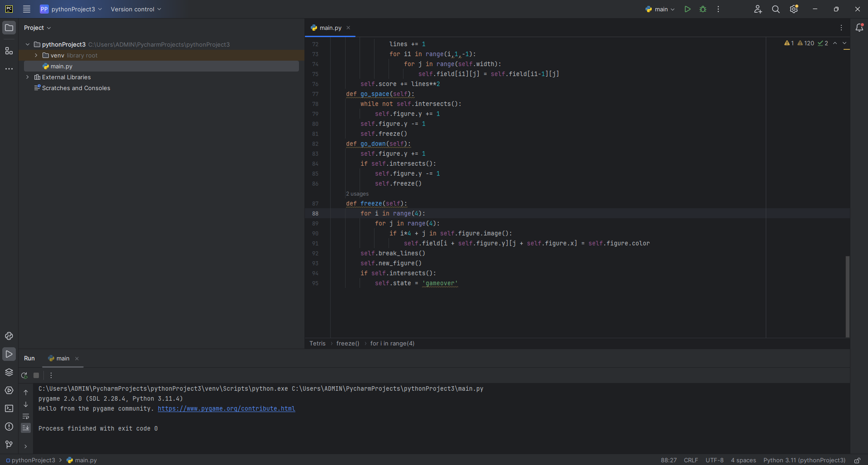Toggle soft-wrap in console output
This screenshot has height=465, width=868.
[x=26, y=416]
